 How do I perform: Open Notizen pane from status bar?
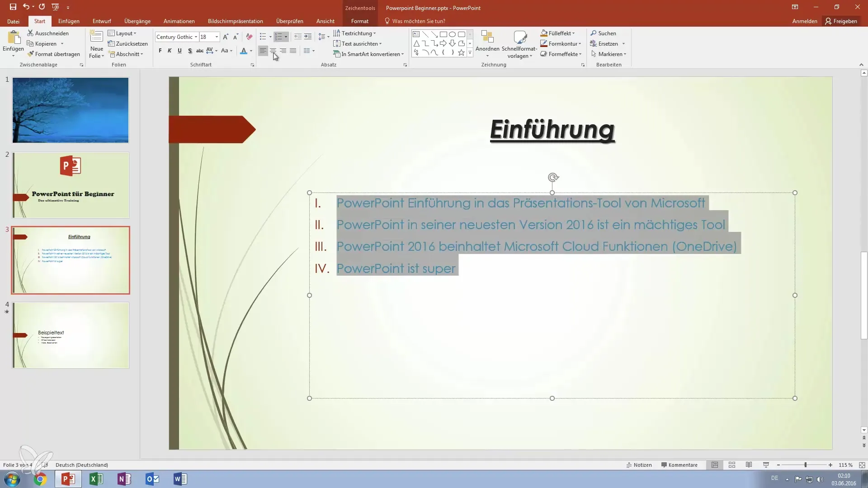(639, 465)
